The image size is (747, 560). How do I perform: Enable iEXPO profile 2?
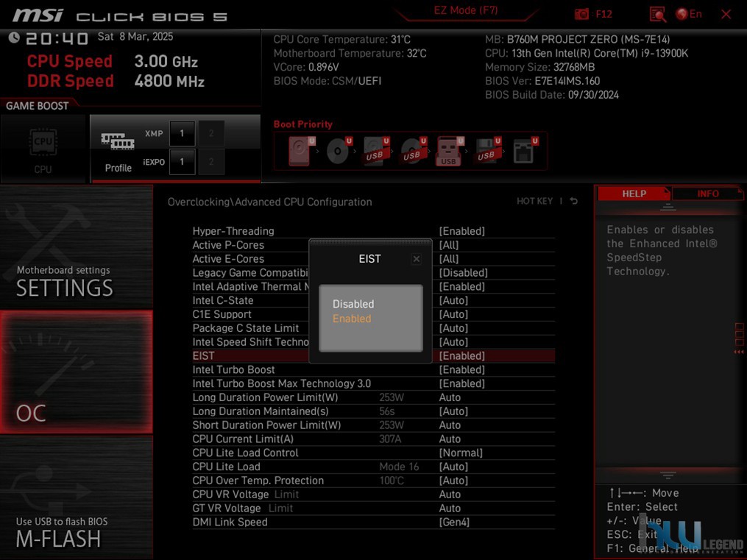pos(211,162)
